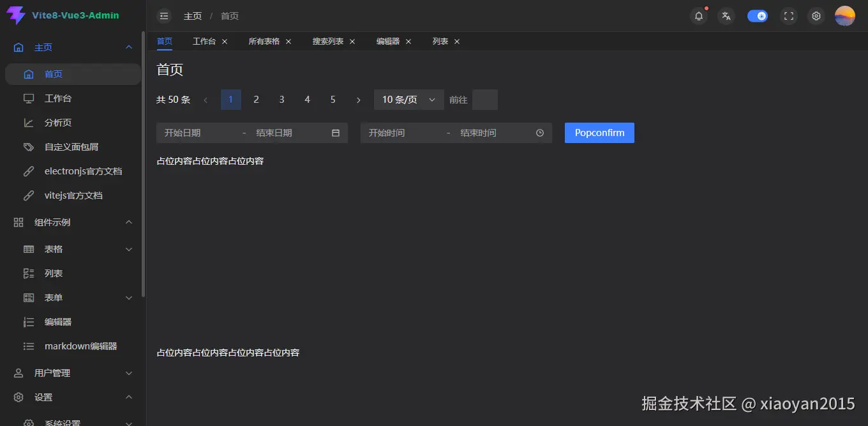Click the 结束日期 end date field

(288, 133)
